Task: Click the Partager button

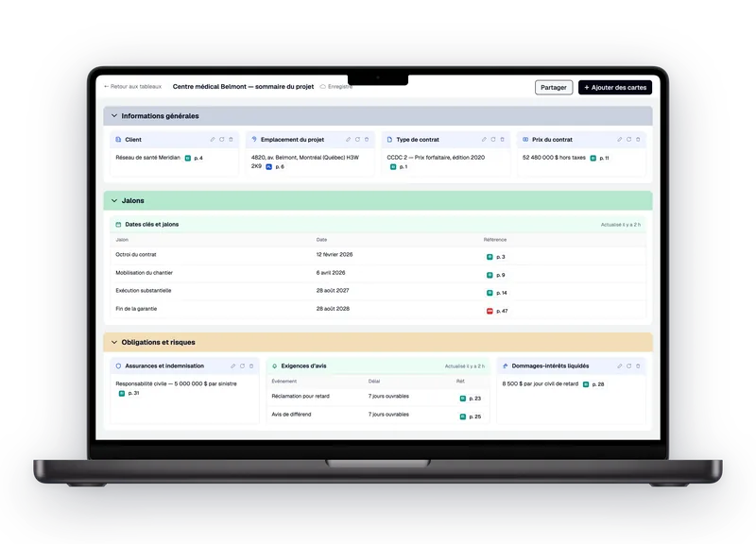Action: [x=554, y=87]
